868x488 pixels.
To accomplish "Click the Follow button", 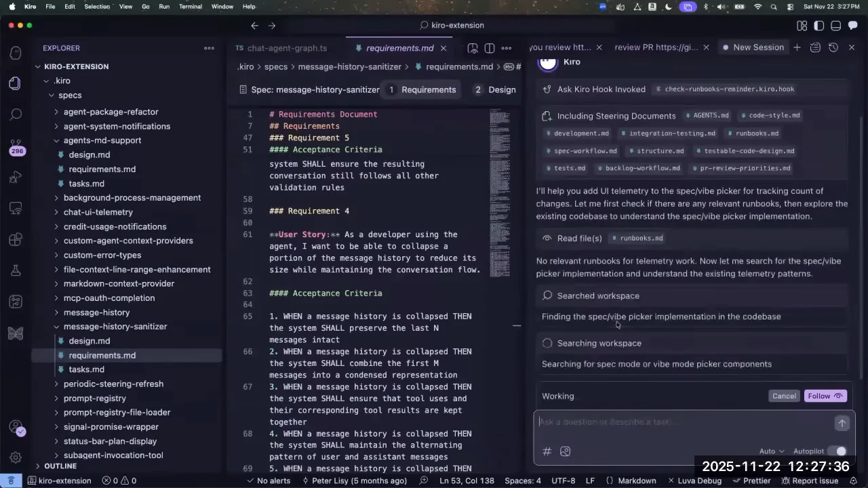I will tap(825, 396).
